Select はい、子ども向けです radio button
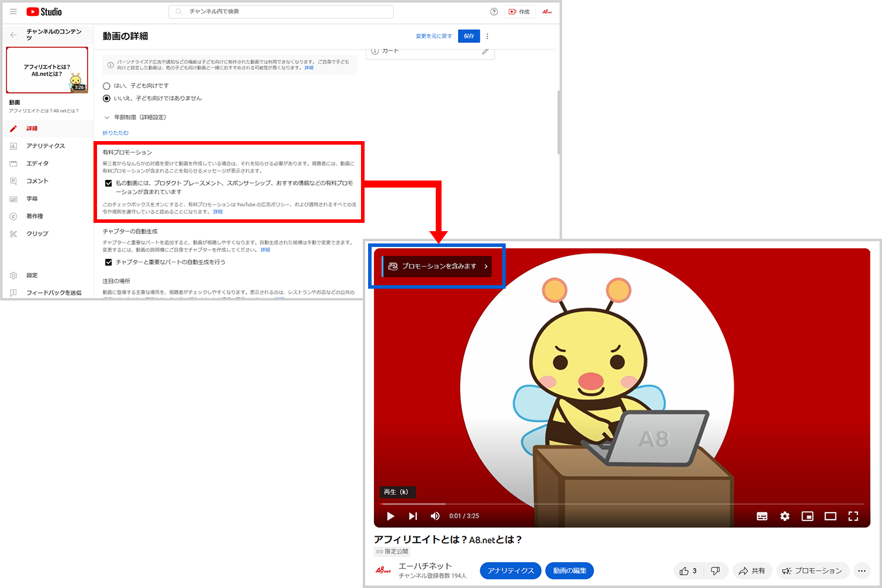The image size is (882, 588). point(106,86)
